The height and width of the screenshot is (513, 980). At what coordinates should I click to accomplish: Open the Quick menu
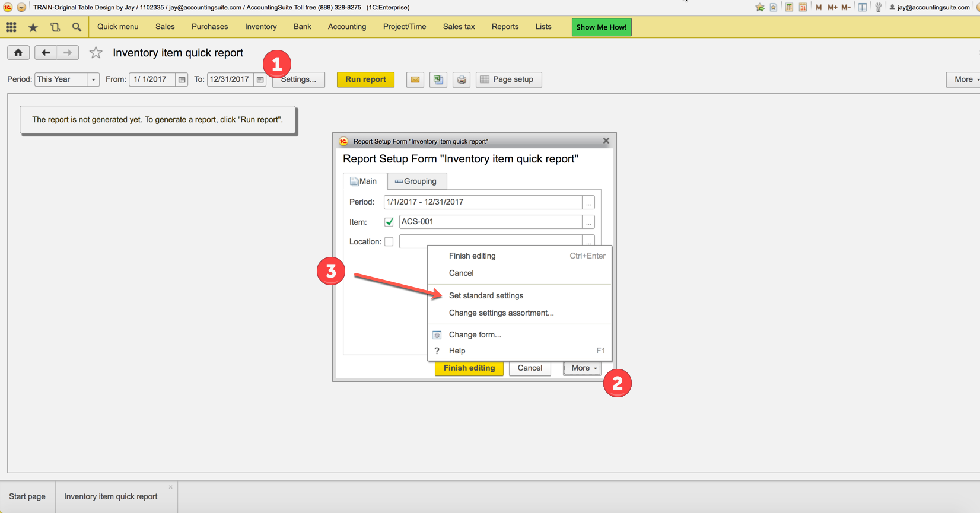click(x=118, y=27)
